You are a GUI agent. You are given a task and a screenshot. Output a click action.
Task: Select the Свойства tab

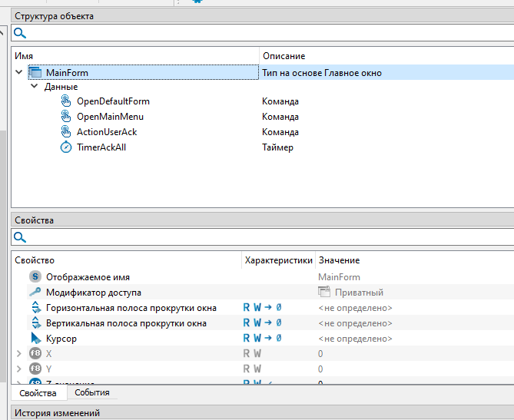coord(38,393)
